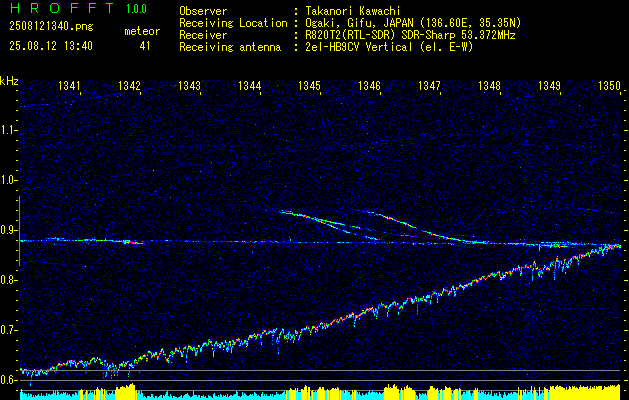Click the 0.7 kHz axis label
The height and width of the screenshot is (400, 629).
pos(7,330)
